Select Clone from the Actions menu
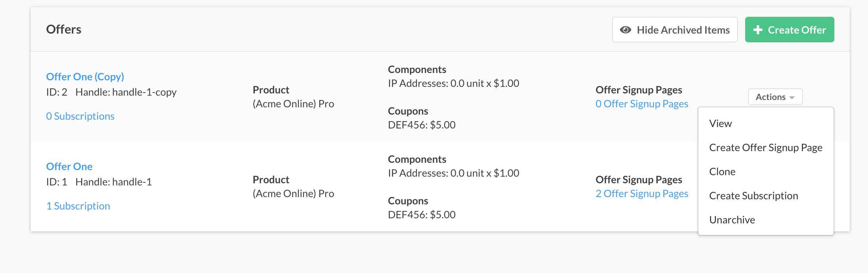 [722, 172]
